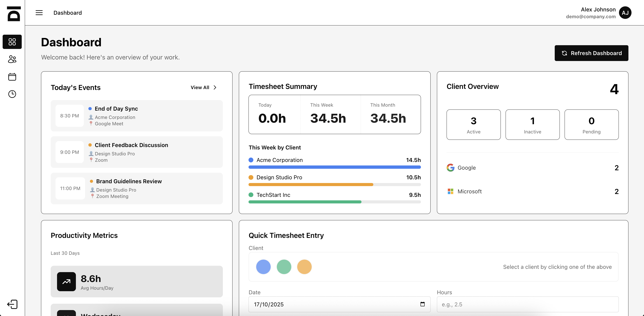Screen dimensions: 644x316
Task: Open the timesheet clock icon in sidebar
Action: click(12, 94)
